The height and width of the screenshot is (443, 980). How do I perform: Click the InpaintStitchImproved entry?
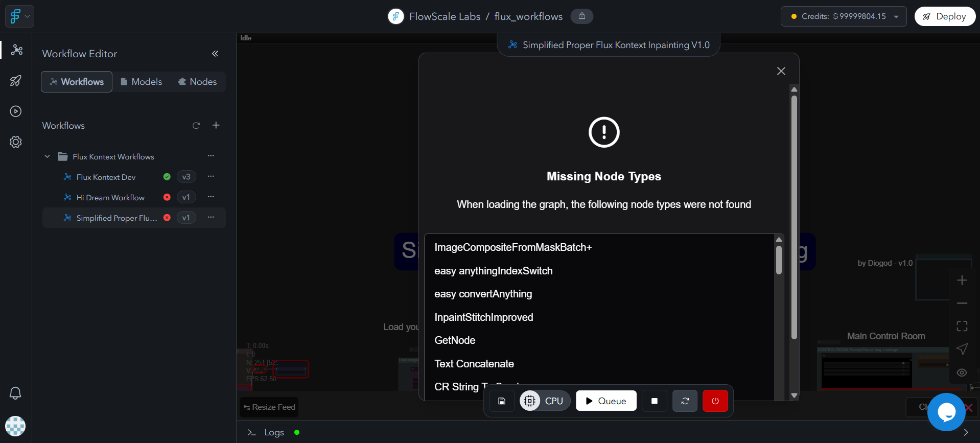(x=484, y=317)
